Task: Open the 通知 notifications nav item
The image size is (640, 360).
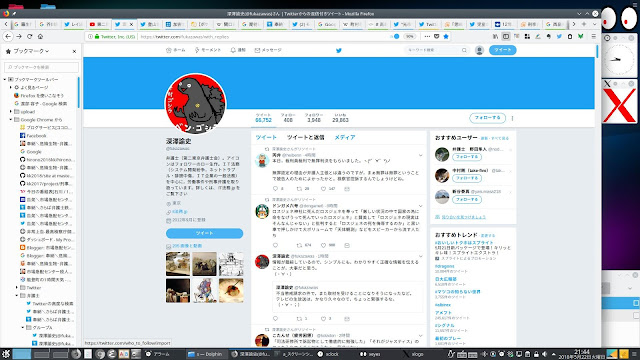Action: point(238,50)
